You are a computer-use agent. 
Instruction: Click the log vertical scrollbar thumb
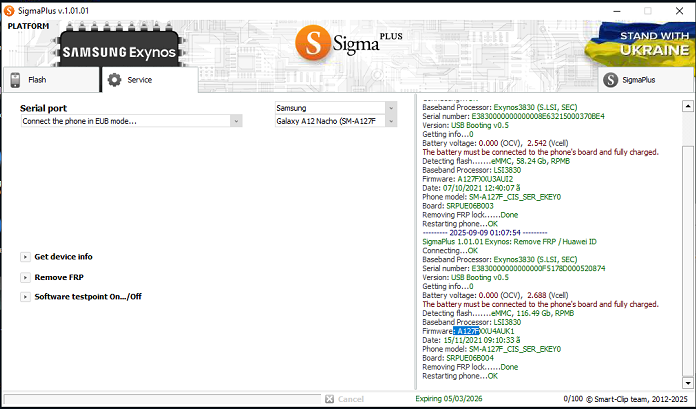point(688,262)
